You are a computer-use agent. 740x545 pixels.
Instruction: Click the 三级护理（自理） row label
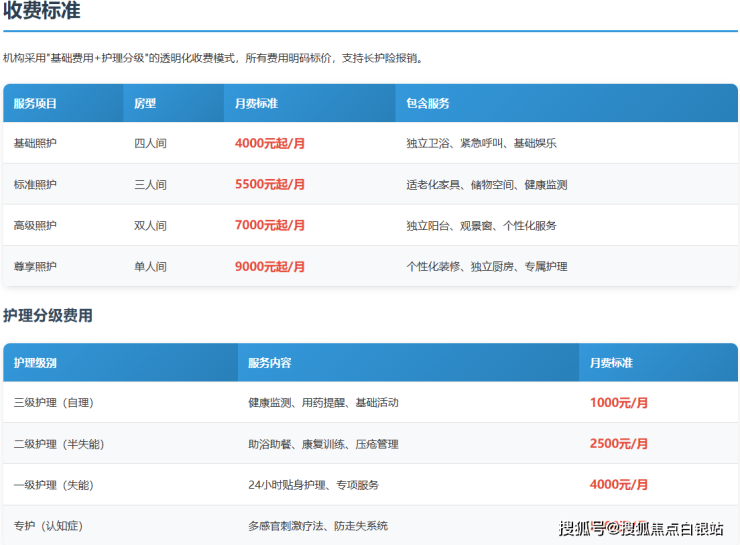[54, 403]
